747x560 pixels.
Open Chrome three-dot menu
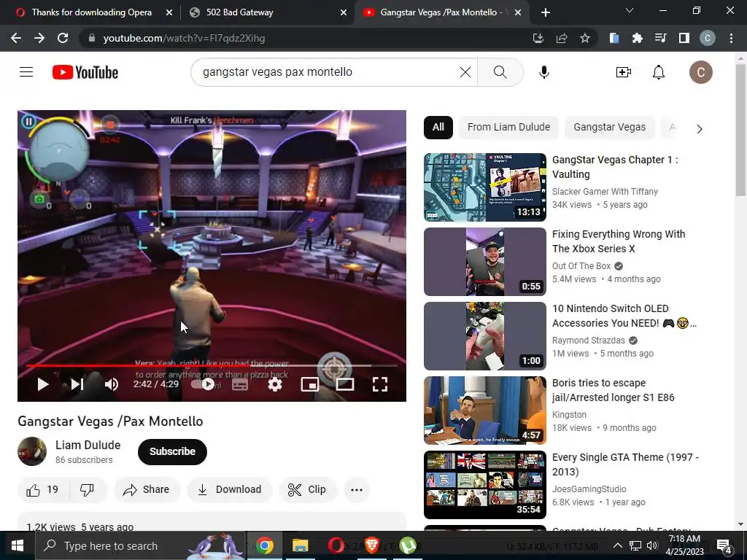tap(731, 38)
